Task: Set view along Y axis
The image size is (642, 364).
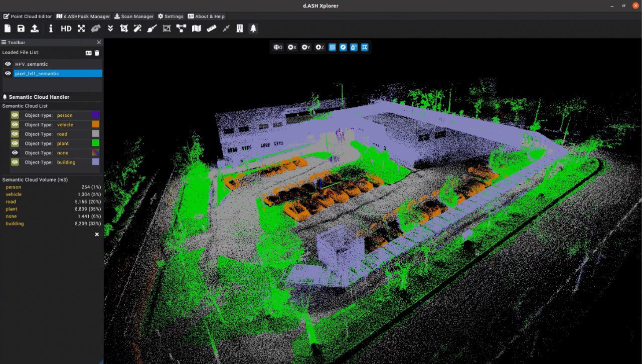Action: 306,47
